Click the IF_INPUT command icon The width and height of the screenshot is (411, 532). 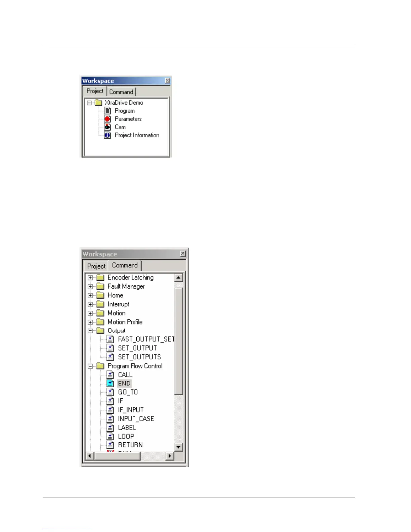(x=110, y=410)
